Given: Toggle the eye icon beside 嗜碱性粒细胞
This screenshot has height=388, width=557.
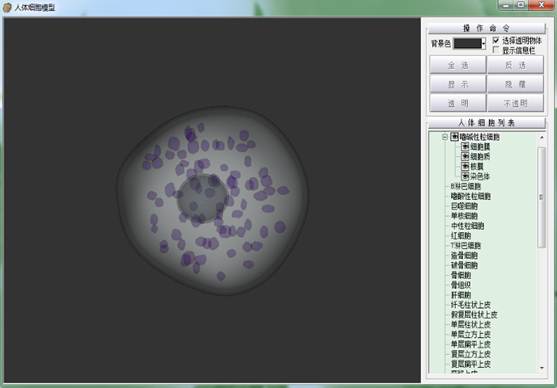Looking at the screenshot, I should [454, 137].
